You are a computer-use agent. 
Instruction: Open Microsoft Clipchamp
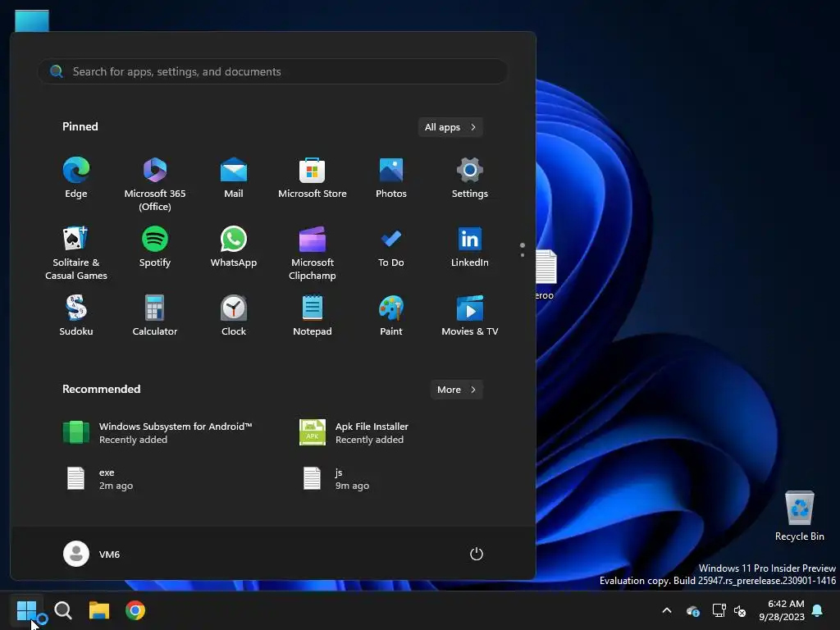tap(313, 253)
